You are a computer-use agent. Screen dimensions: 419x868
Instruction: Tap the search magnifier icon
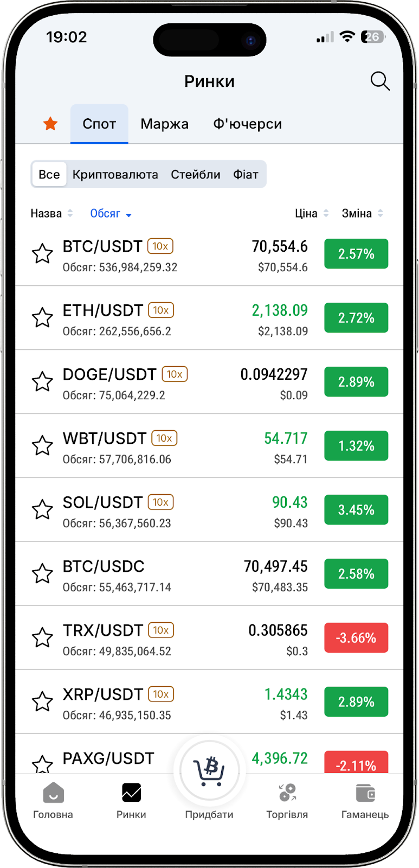click(x=380, y=81)
